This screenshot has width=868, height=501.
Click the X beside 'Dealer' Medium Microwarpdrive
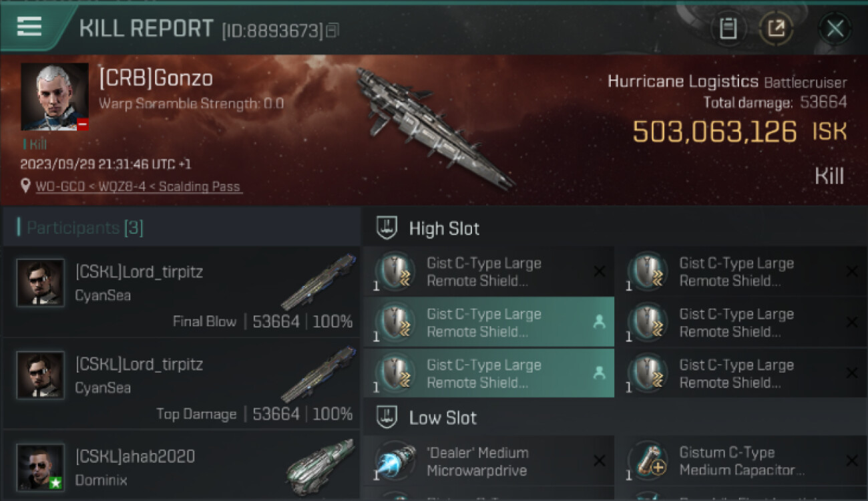(599, 461)
